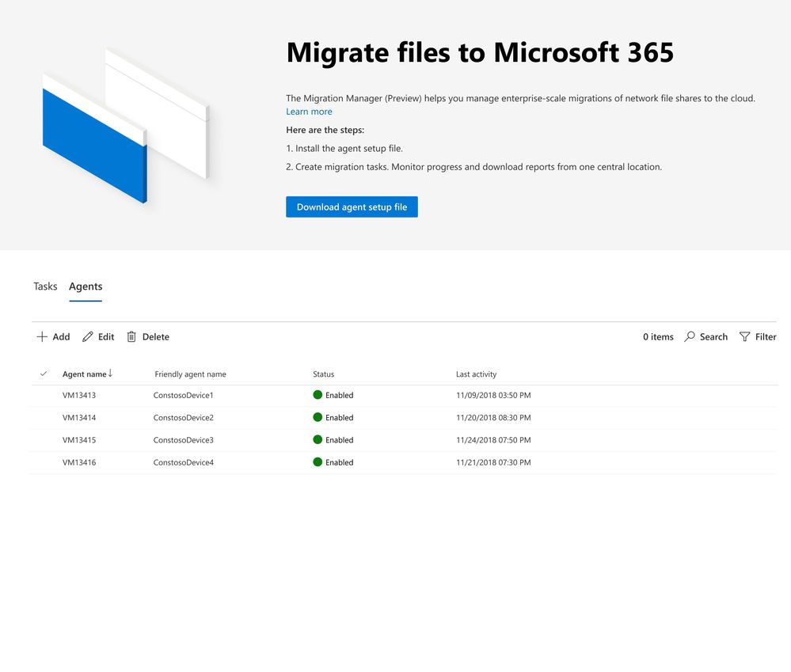Toggle the select-all checkmark in table header
791x672 pixels.
pyautogui.click(x=44, y=374)
